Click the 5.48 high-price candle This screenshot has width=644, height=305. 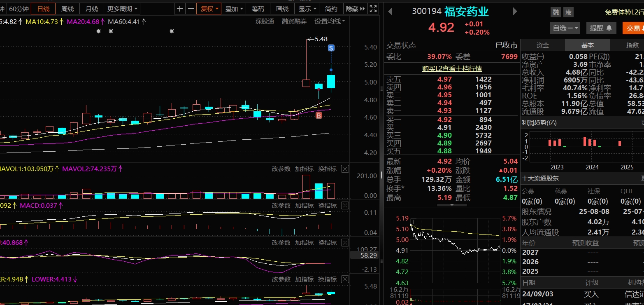click(x=306, y=62)
